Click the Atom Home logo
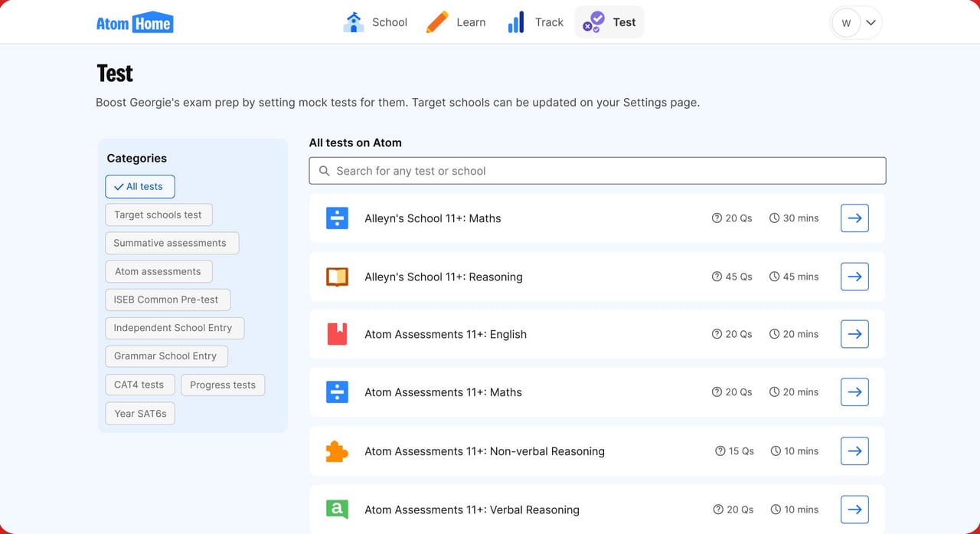The height and width of the screenshot is (534, 980). (135, 23)
